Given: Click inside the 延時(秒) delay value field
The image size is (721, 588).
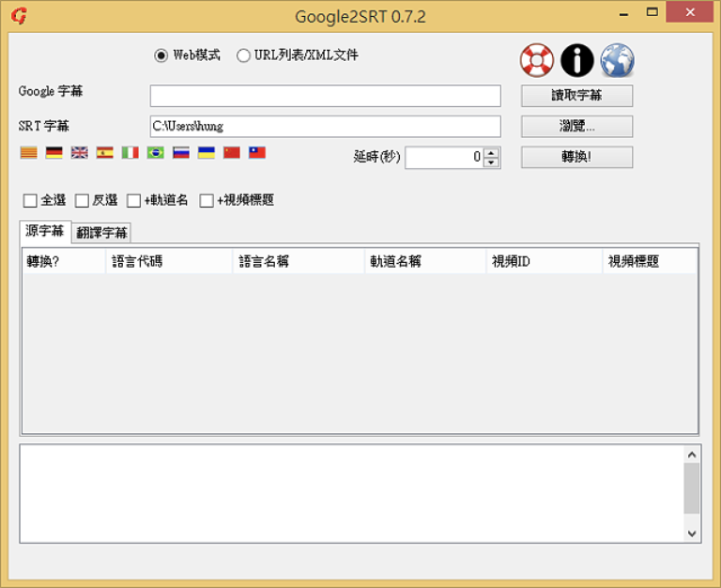Looking at the screenshot, I should (444, 158).
